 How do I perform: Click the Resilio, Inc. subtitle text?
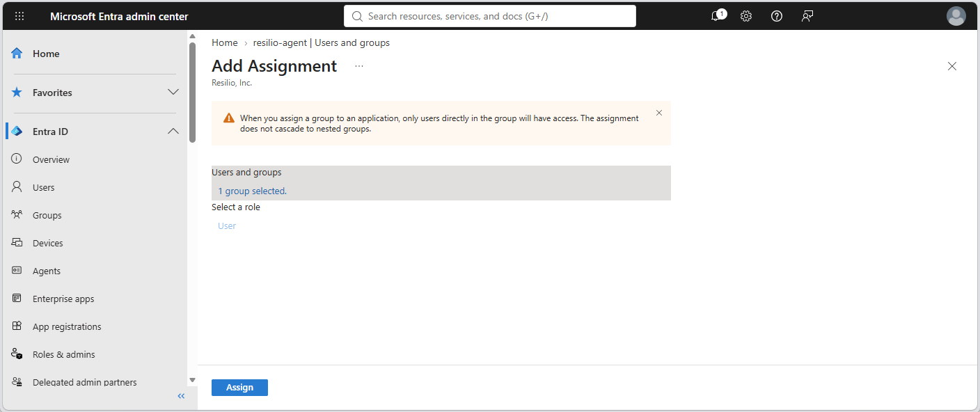click(x=232, y=82)
